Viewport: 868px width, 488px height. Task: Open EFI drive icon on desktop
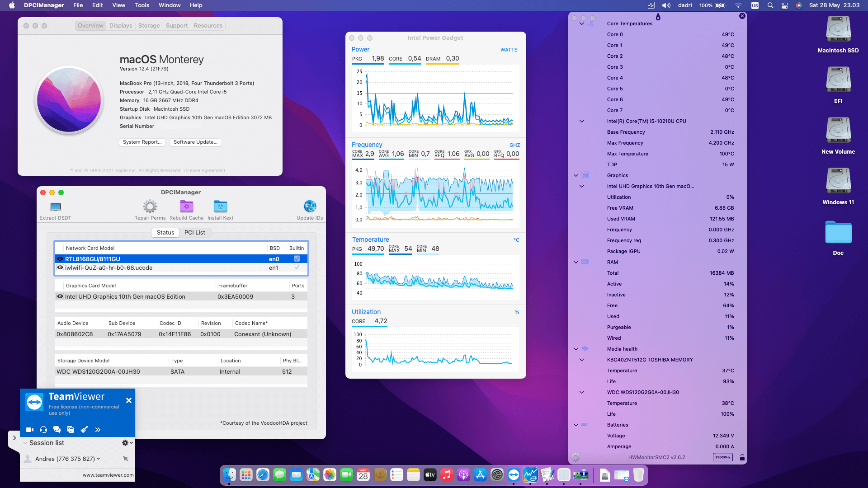[838, 80]
